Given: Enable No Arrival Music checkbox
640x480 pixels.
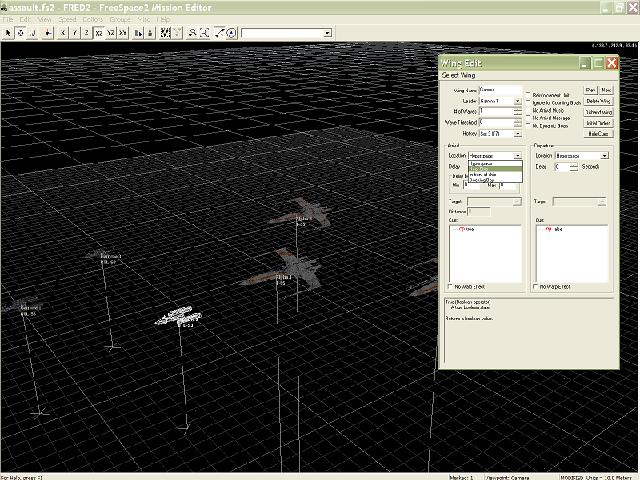Looking at the screenshot, I should point(530,110).
